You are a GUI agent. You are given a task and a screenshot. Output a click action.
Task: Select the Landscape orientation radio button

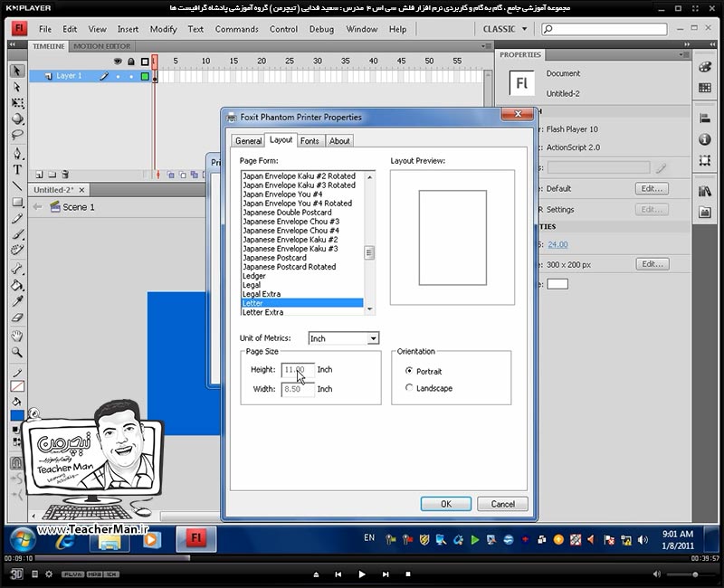[409, 388]
